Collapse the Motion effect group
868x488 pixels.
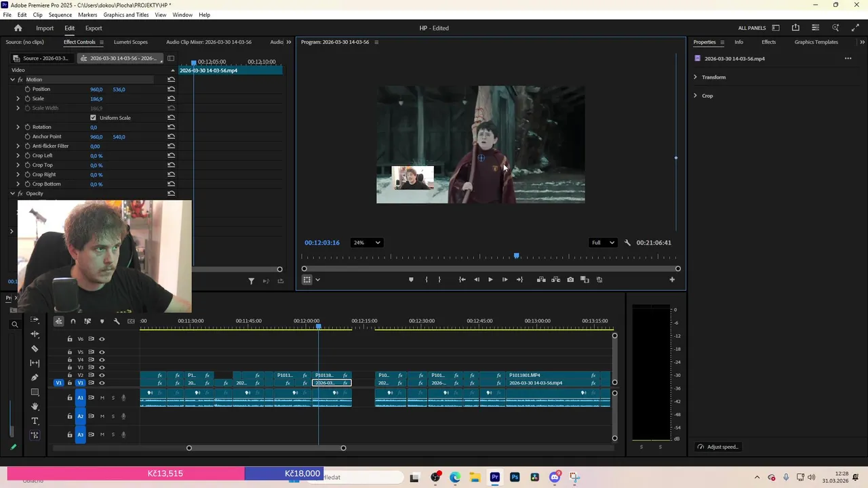click(x=12, y=79)
